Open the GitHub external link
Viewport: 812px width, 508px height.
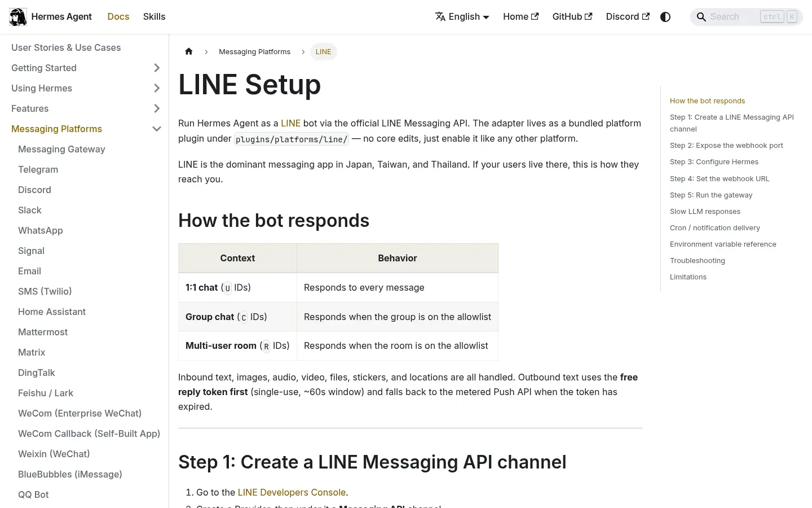[x=572, y=17]
